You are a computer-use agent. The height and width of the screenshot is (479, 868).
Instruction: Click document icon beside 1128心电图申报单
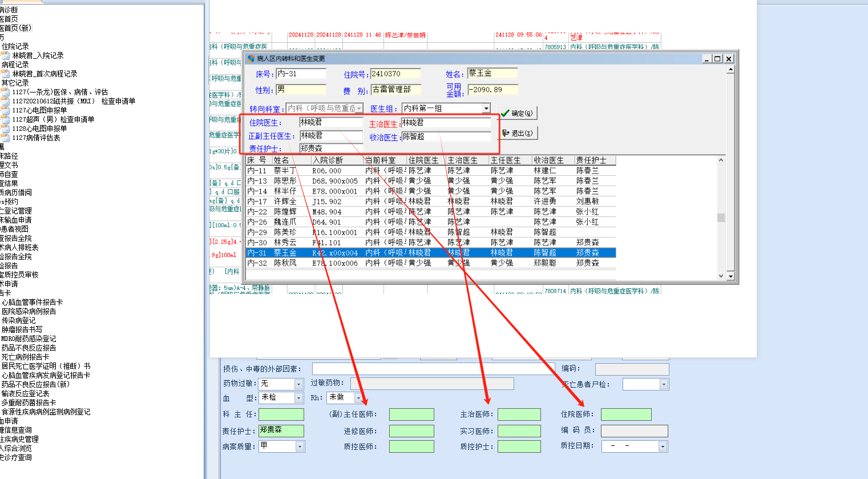[5, 128]
